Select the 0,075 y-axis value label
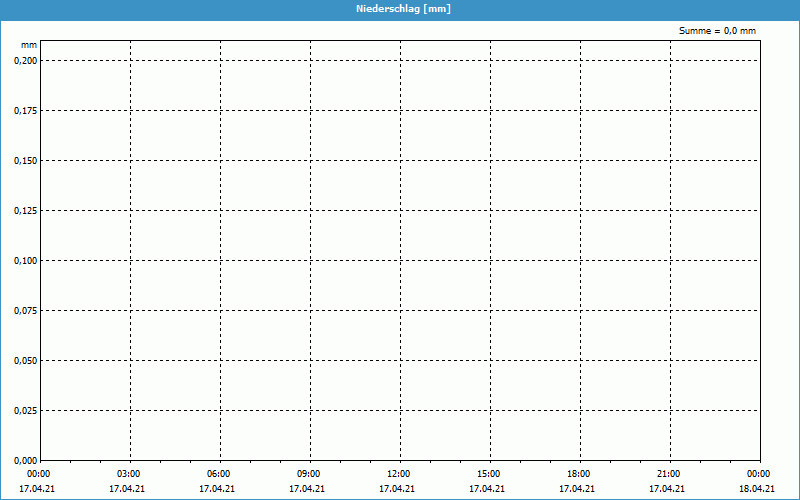800x500 pixels. [x=25, y=310]
